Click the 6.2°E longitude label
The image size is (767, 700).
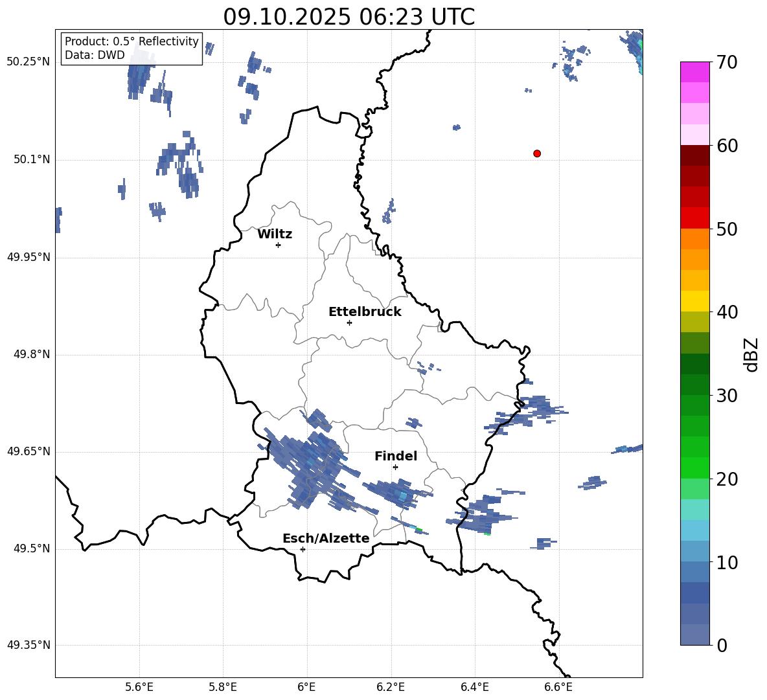point(391,687)
